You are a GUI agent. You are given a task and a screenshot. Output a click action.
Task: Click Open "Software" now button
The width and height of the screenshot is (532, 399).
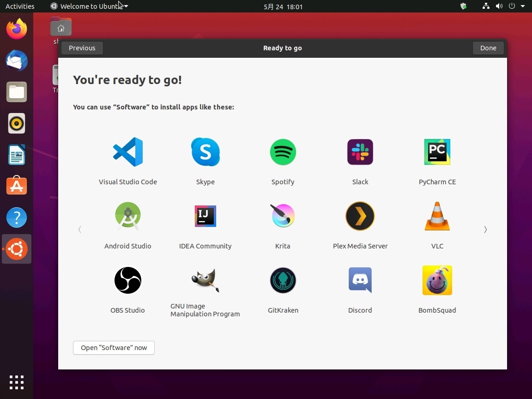tap(114, 348)
